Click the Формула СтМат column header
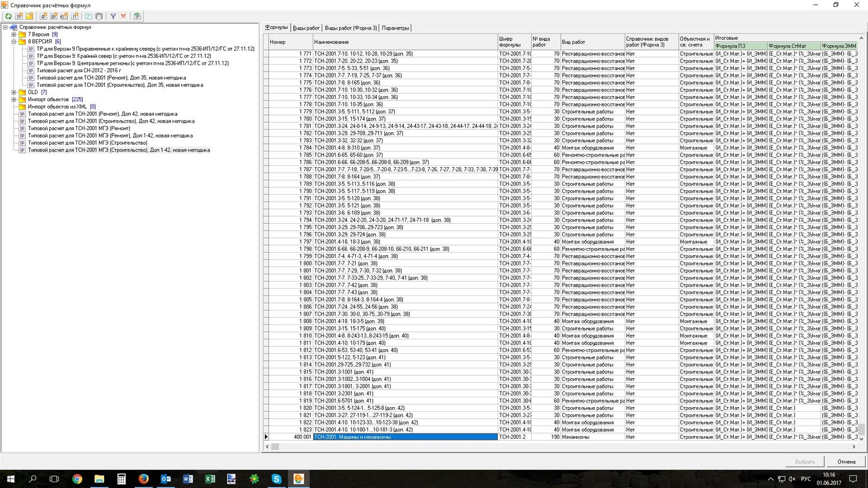The height and width of the screenshot is (488, 868). point(794,46)
